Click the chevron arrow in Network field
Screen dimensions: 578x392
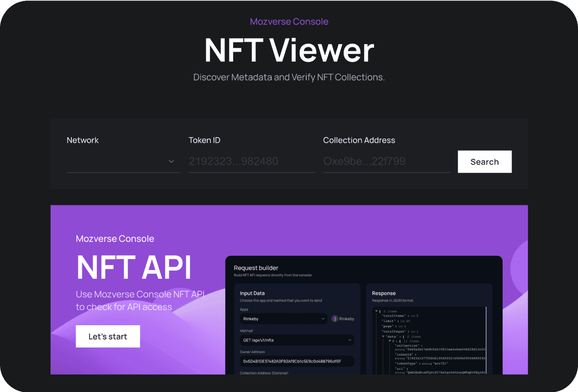[x=171, y=162]
